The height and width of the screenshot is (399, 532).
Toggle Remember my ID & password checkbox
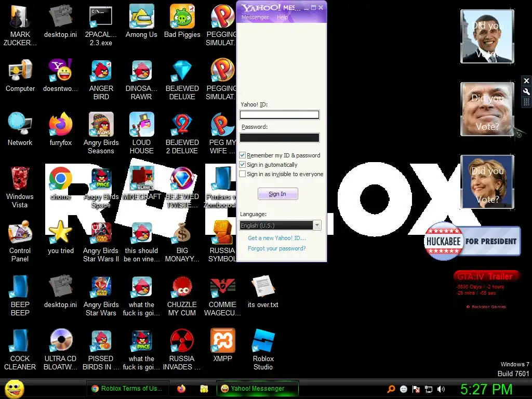(x=242, y=155)
